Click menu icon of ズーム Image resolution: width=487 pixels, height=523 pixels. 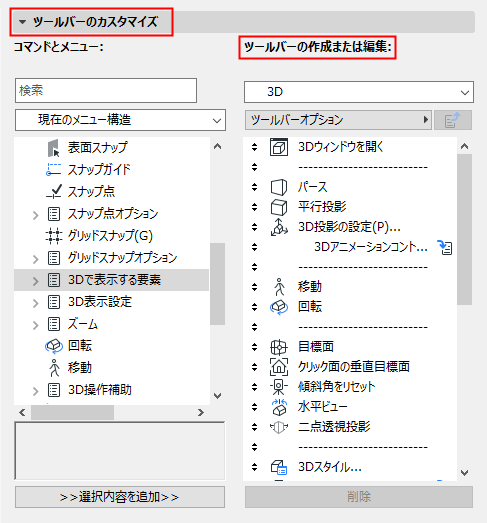(54, 324)
